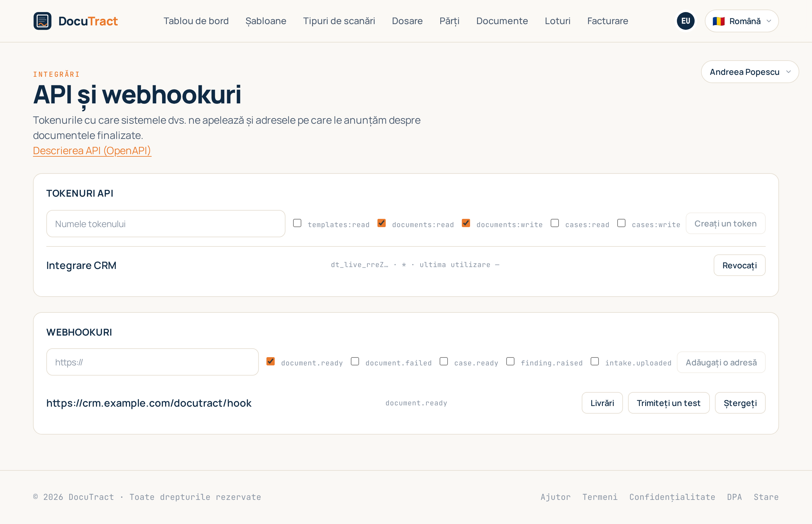Open the EU region badge
The image size is (812, 524).
pyautogui.click(x=685, y=21)
